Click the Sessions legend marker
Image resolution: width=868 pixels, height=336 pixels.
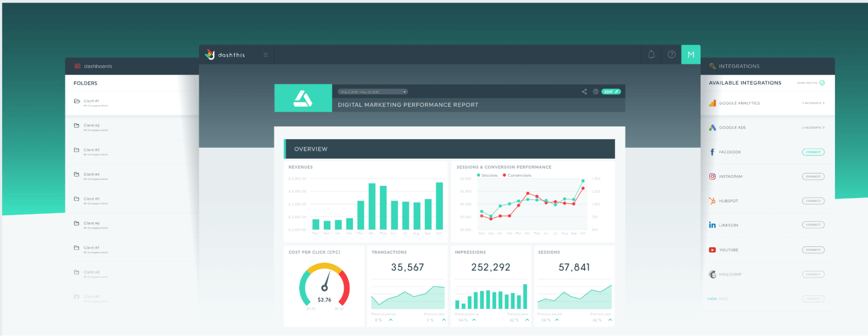pyautogui.click(x=479, y=175)
